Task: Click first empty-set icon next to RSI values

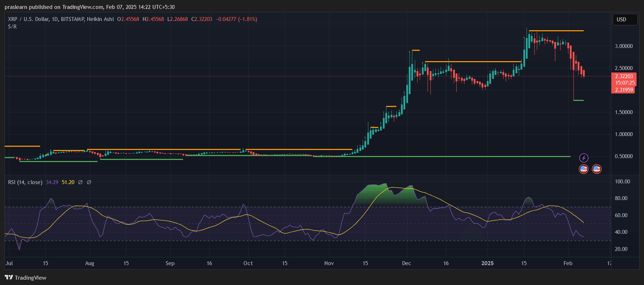Action: 80,182
